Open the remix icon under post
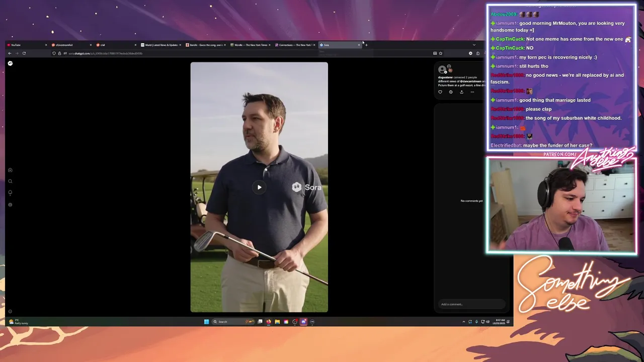The width and height of the screenshot is (644, 362). coord(451,92)
